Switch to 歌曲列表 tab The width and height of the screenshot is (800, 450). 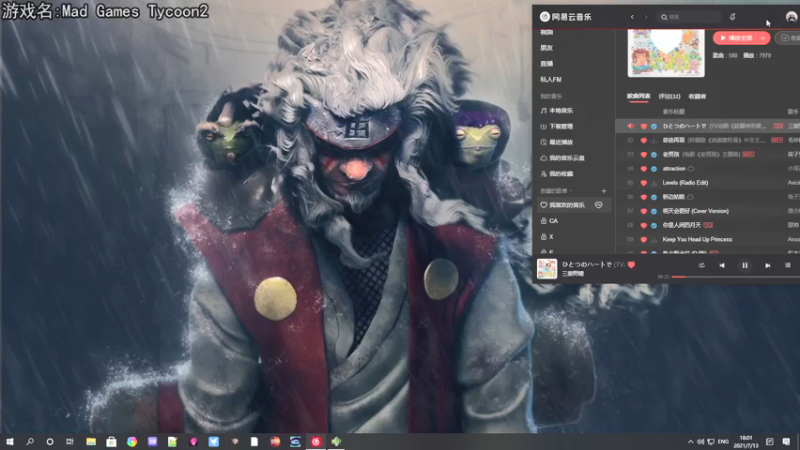click(x=638, y=96)
